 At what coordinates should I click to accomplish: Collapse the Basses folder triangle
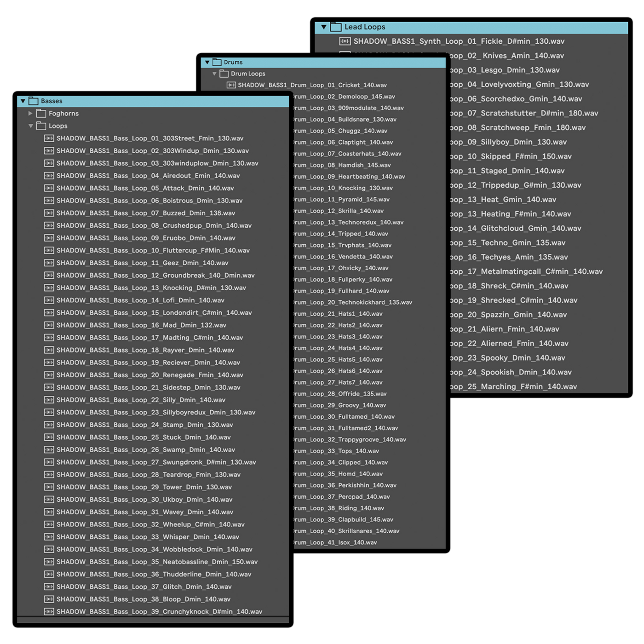click(x=23, y=101)
